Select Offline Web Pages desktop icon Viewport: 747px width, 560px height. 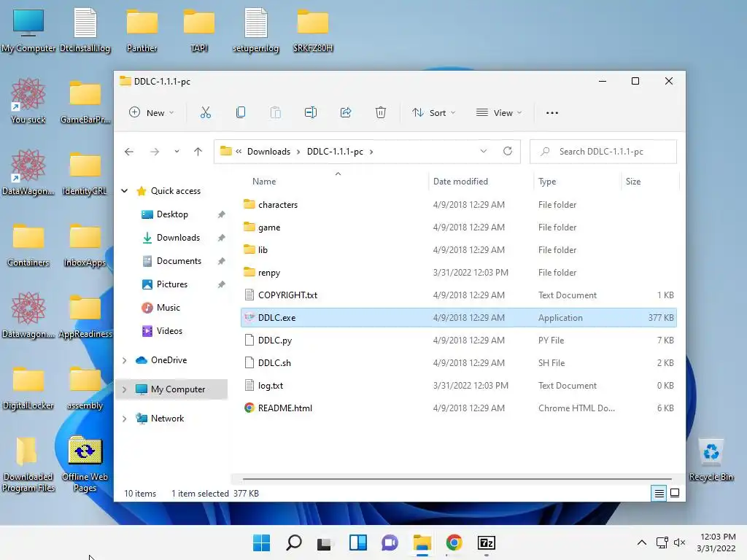click(x=85, y=464)
